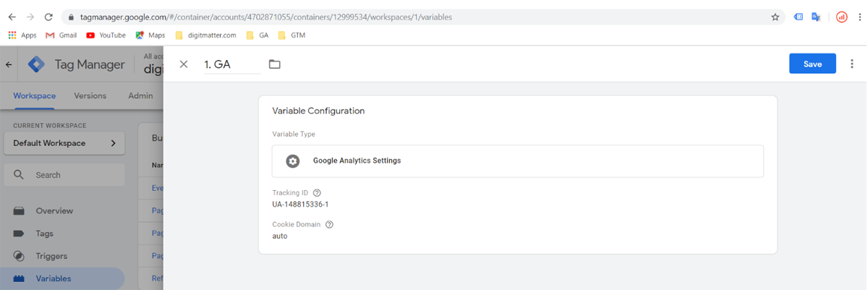Image resolution: width=868 pixels, height=290 pixels.
Task: Save the variable
Action: [812, 64]
